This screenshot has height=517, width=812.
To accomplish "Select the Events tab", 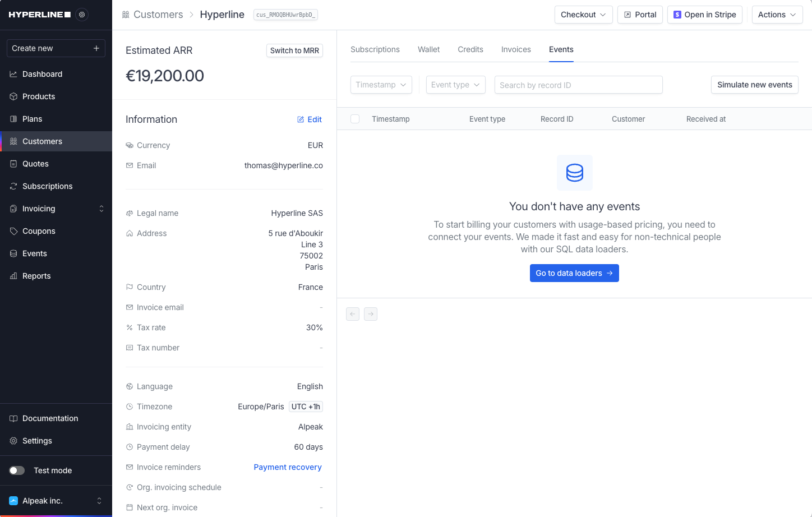I will pyautogui.click(x=561, y=49).
